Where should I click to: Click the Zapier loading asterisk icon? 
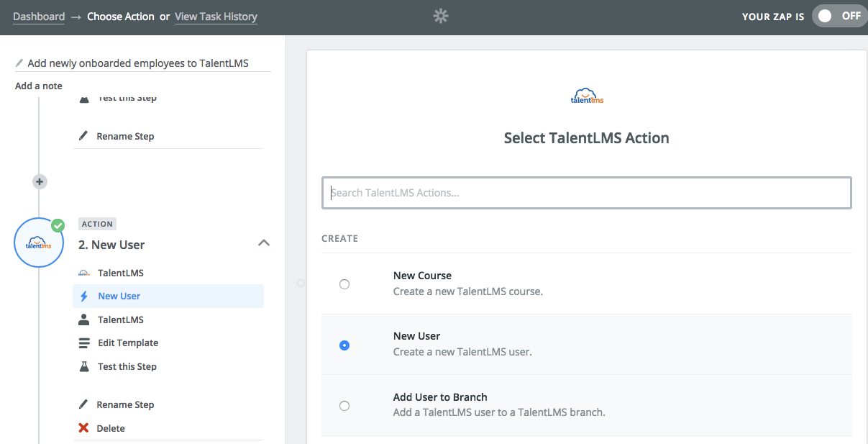click(x=441, y=16)
